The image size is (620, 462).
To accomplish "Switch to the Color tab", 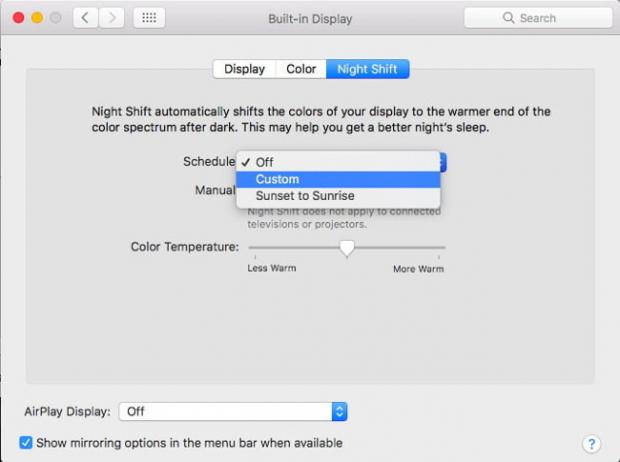I will click(301, 69).
